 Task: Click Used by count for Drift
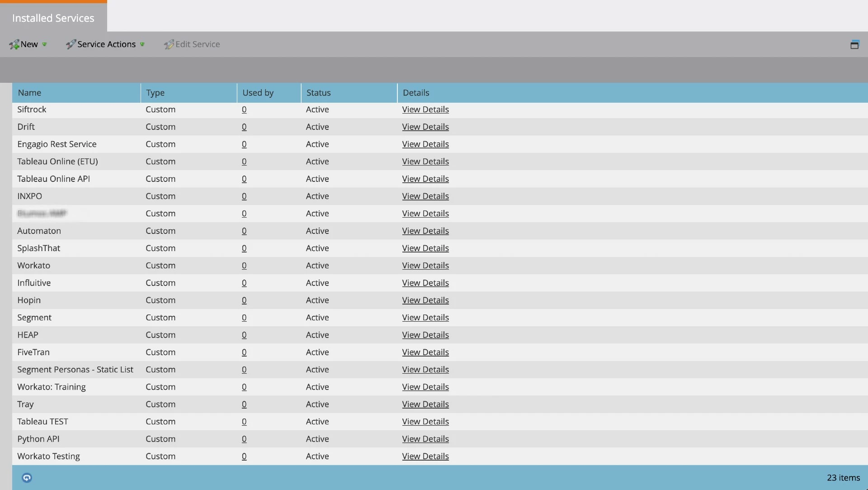tap(244, 127)
